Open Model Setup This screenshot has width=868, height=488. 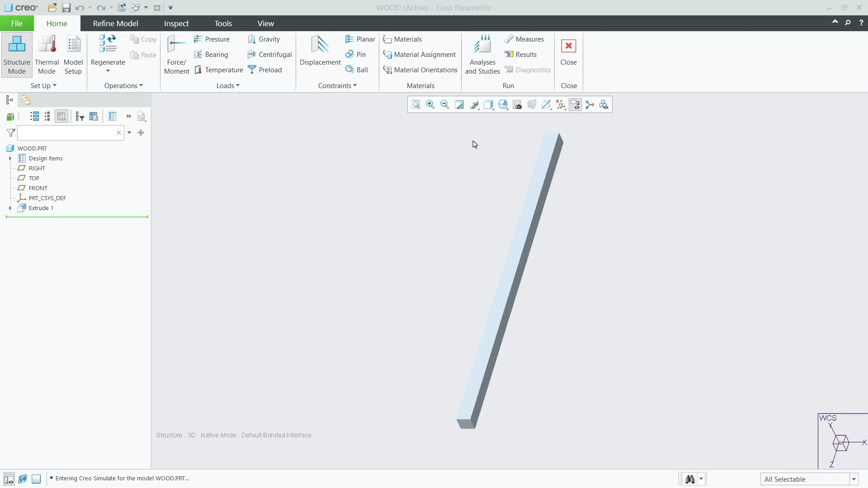click(x=73, y=55)
